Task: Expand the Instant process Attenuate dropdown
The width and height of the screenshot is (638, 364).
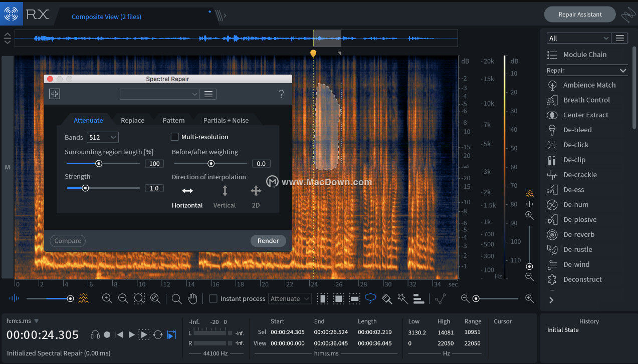Action: [290, 299]
